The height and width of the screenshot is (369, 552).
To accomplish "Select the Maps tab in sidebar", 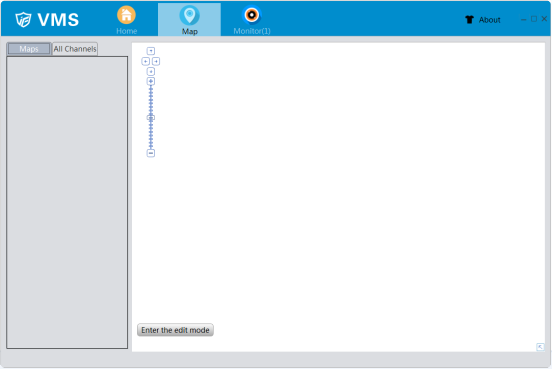I will click(x=29, y=49).
